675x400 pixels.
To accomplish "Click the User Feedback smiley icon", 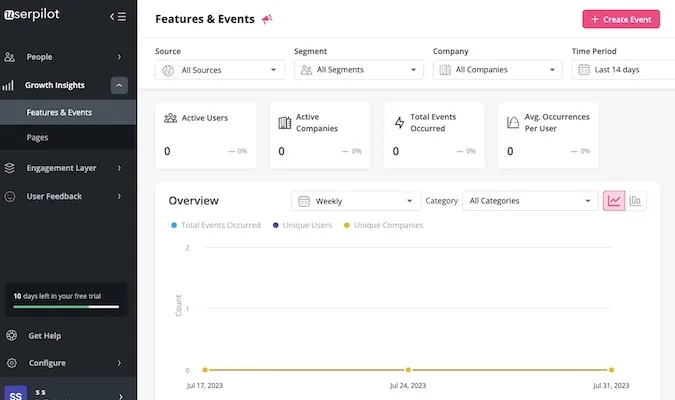I will tap(9, 196).
